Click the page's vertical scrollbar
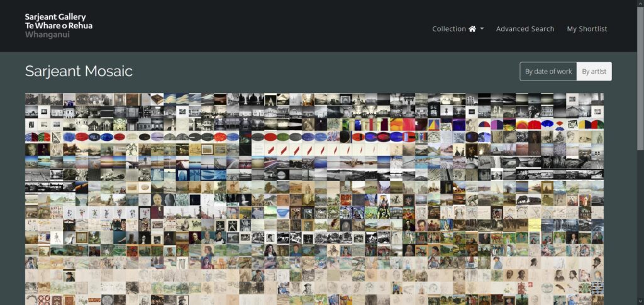The height and width of the screenshot is (305, 644). point(640,78)
